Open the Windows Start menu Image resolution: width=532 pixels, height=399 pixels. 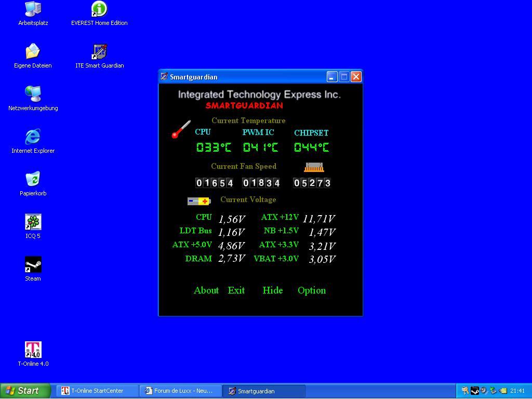pyautogui.click(x=25, y=391)
